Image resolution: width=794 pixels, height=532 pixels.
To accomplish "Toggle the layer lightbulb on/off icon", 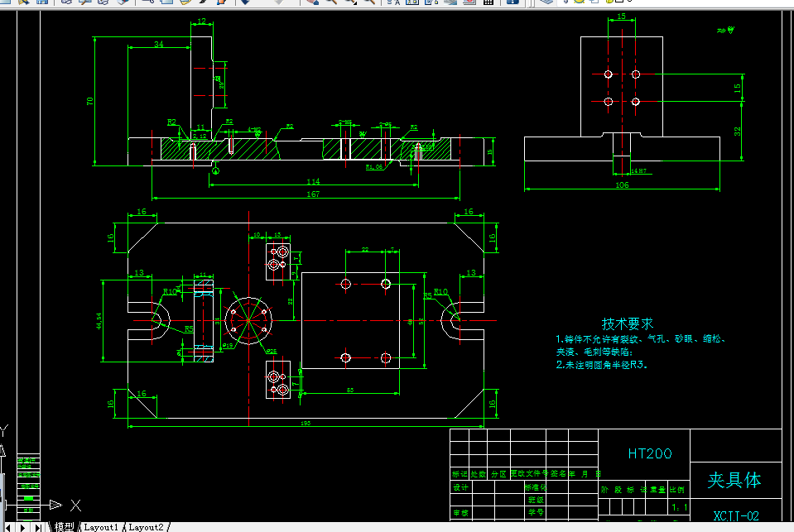I will pyautogui.click(x=565, y=2).
